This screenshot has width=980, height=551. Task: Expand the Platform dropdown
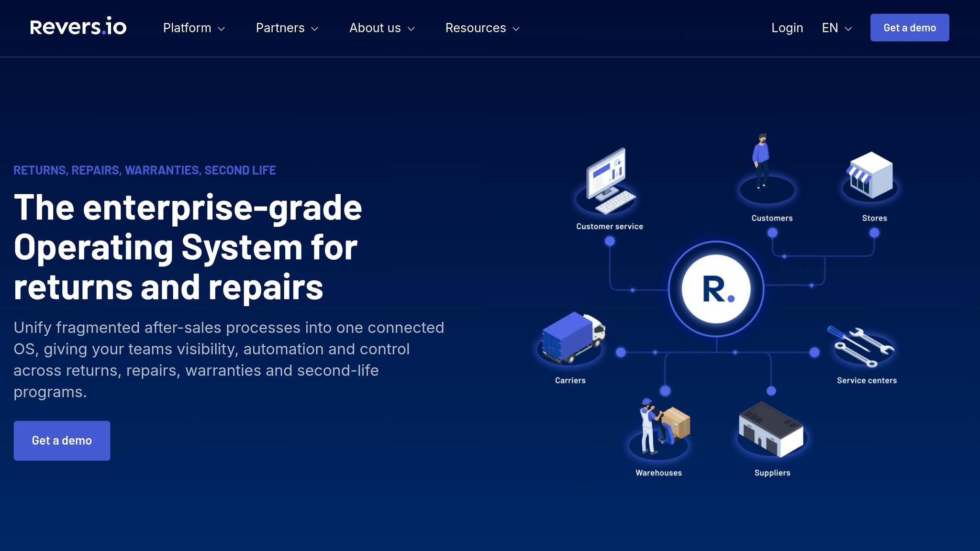click(x=193, y=28)
